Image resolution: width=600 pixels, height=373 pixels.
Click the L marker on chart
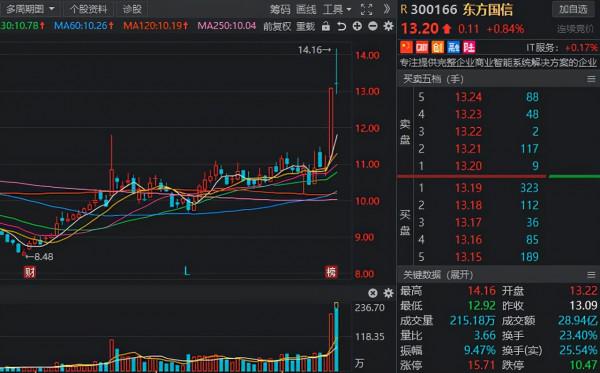click(x=187, y=272)
